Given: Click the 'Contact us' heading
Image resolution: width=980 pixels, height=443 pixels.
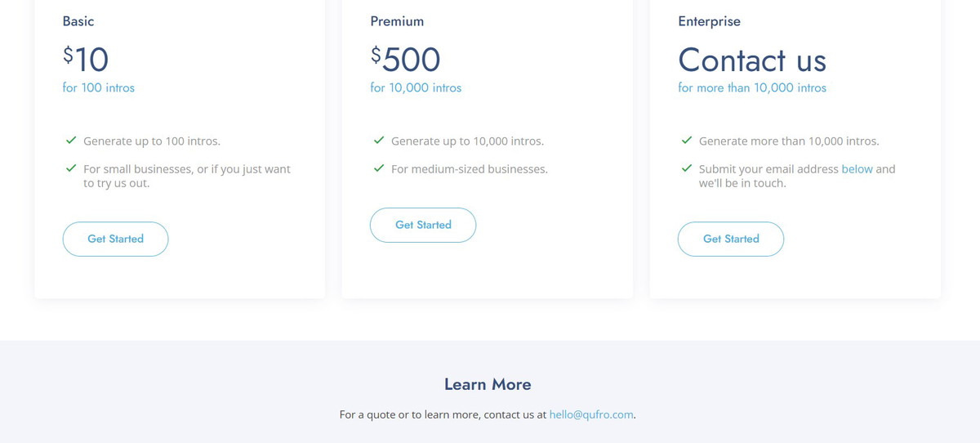Looking at the screenshot, I should pos(752,60).
